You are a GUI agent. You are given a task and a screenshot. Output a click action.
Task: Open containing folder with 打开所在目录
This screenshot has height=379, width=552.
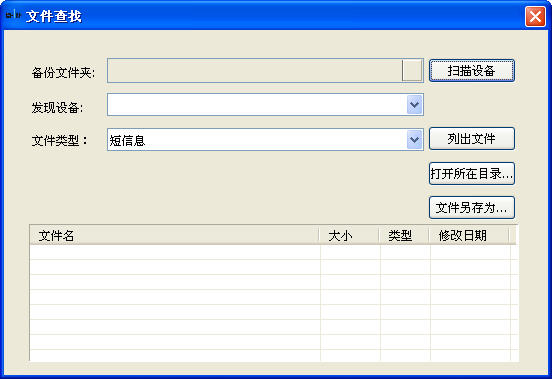(472, 173)
